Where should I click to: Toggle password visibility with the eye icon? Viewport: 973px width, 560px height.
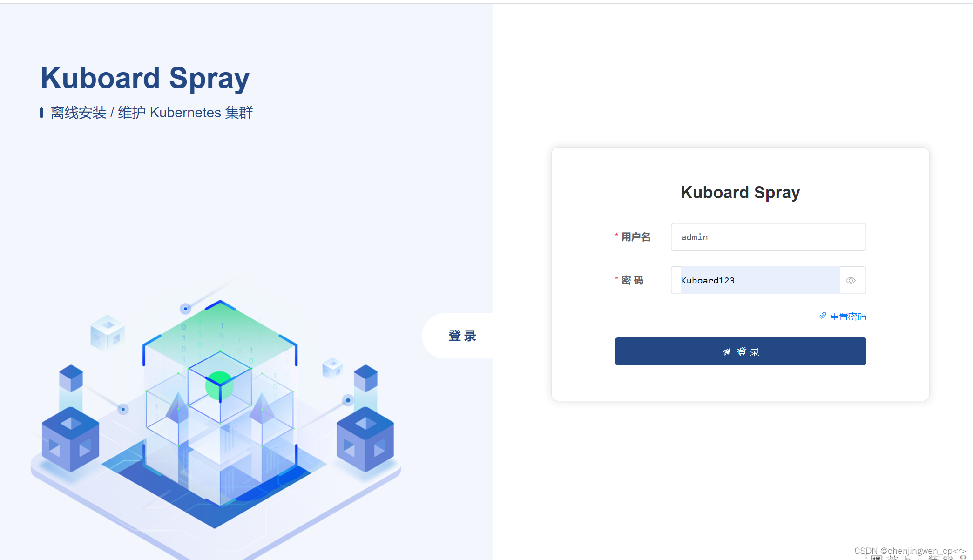coord(851,280)
